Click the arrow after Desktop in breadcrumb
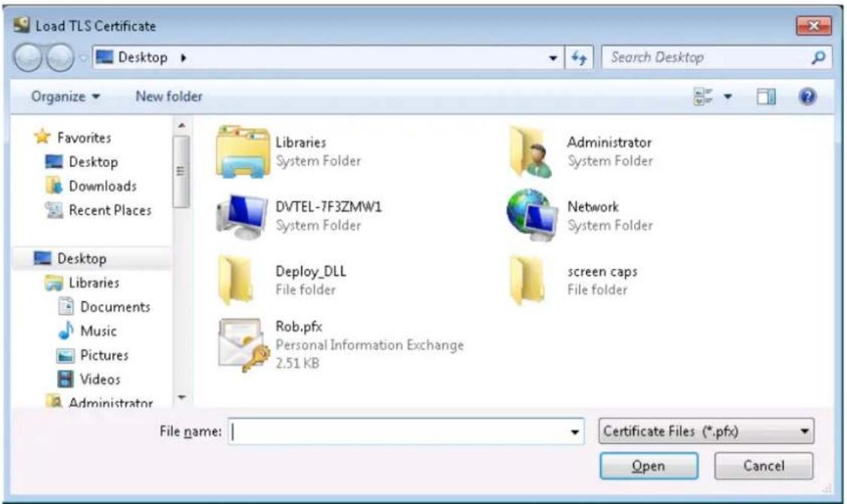The image size is (847, 504). (x=183, y=57)
